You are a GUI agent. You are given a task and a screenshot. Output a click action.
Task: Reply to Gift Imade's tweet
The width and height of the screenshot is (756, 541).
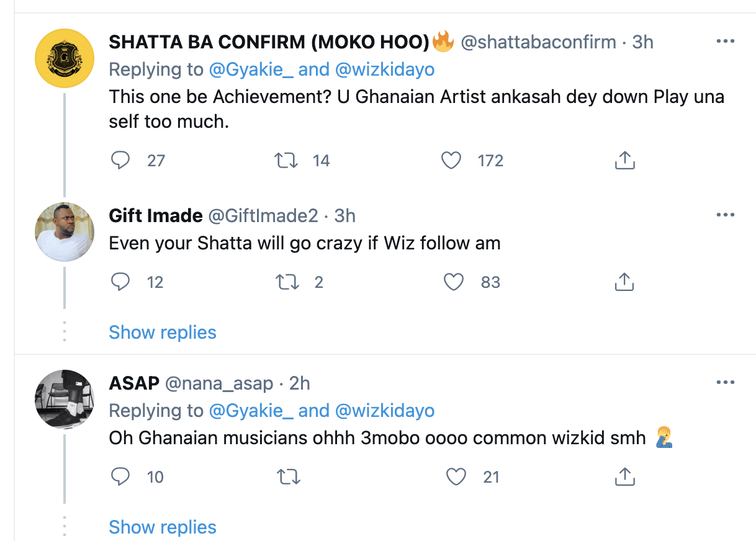point(120,282)
